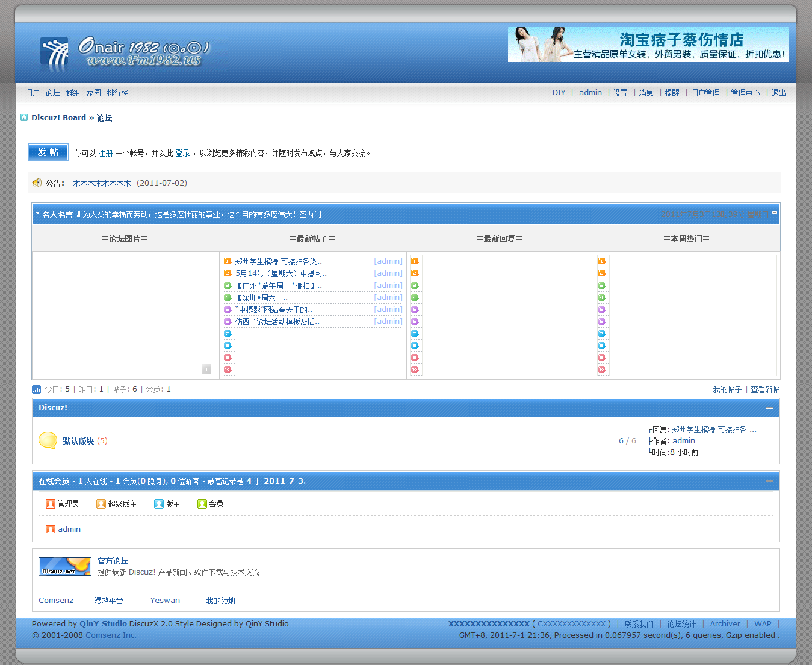The height and width of the screenshot is (665, 812).
Task: Collapse the Discuz! category section
Action: pos(769,408)
